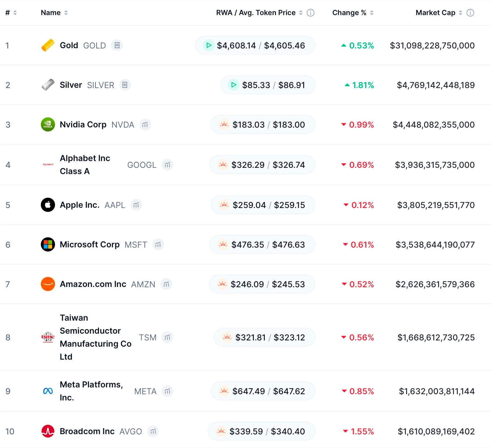
Task: Click the Amazon.com Inc logo
Action: click(48, 284)
